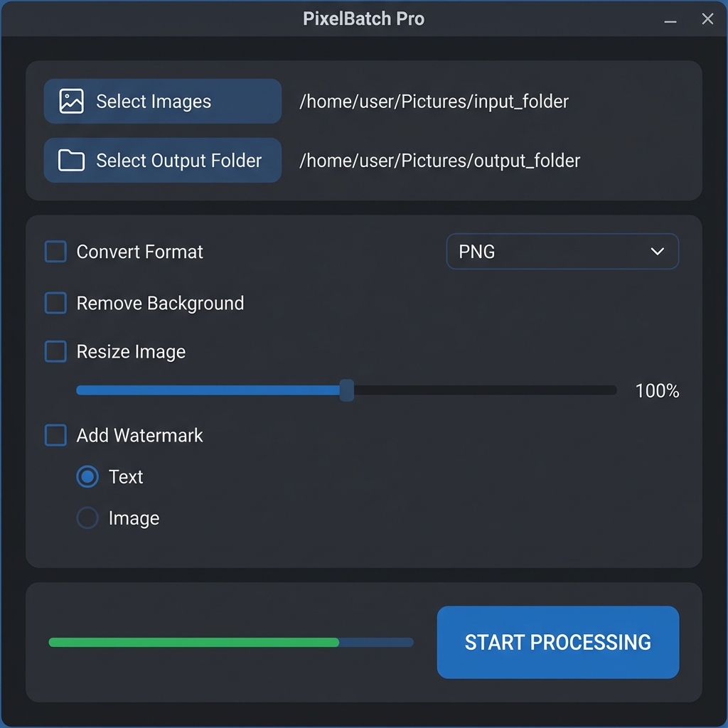Click the Select Output Folder button label
This screenshot has height=728, width=728.
[179, 161]
